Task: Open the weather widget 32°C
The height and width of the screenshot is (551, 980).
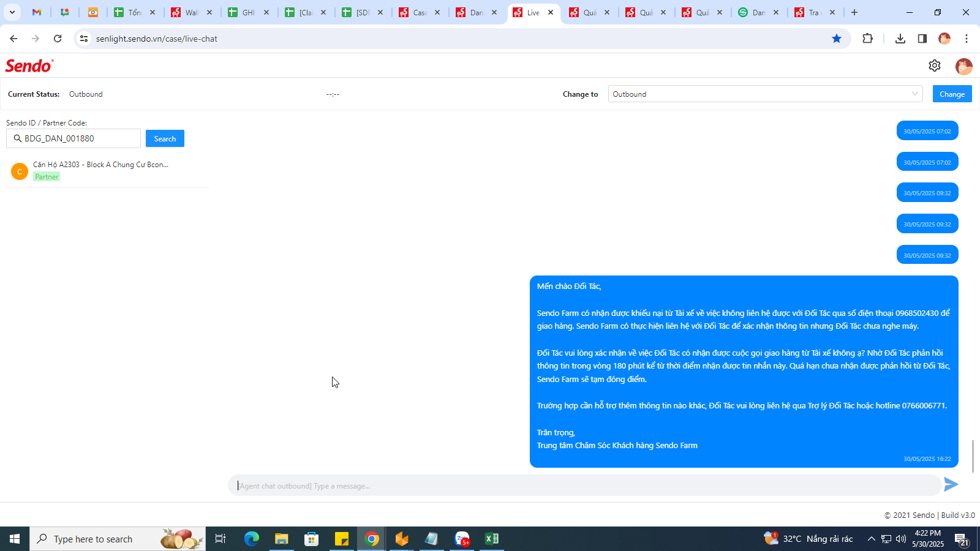Action: pyautogui.click(x=808, y=539)
